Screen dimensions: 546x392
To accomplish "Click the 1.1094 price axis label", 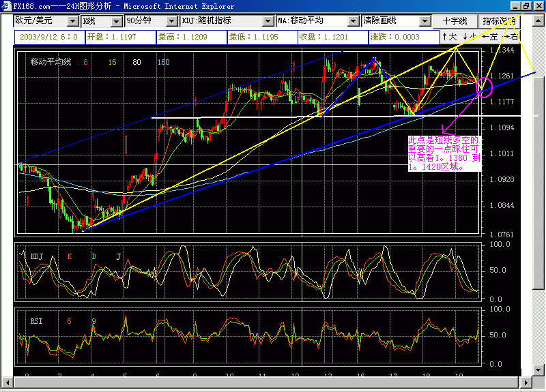I will (502, 128).
